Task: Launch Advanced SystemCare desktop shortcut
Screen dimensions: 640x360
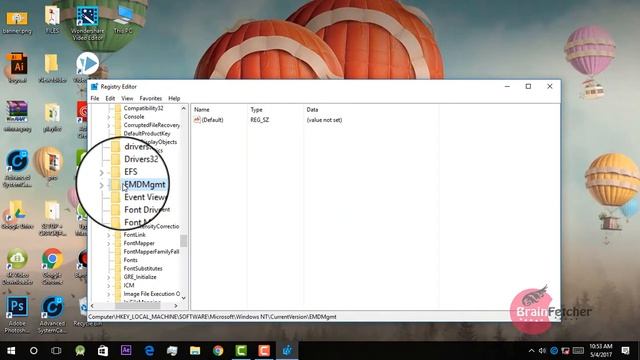Action: [x=52, y=314]
